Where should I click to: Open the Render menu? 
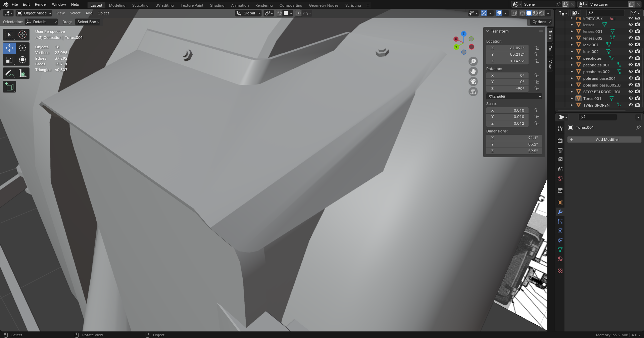(x=41, y=4)
